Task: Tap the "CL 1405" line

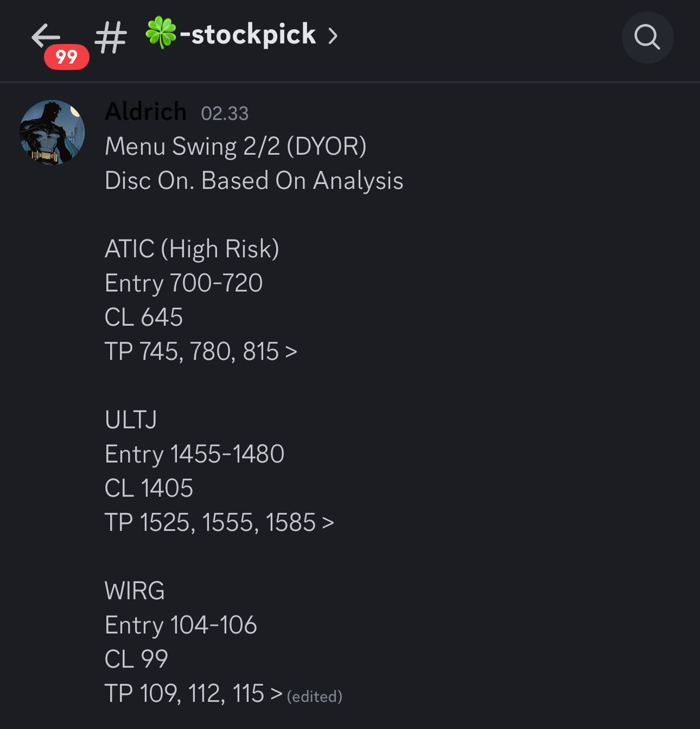Action: click(149, 489)
